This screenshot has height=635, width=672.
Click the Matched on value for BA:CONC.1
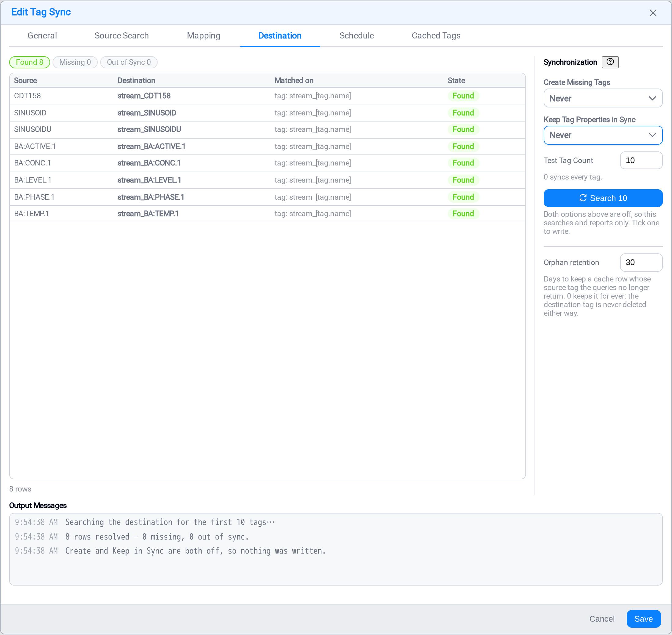[x=312, y=163]
